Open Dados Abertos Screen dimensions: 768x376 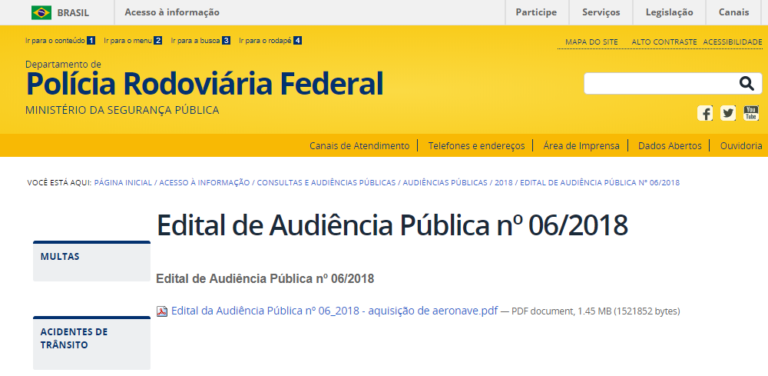click(670, 145)
